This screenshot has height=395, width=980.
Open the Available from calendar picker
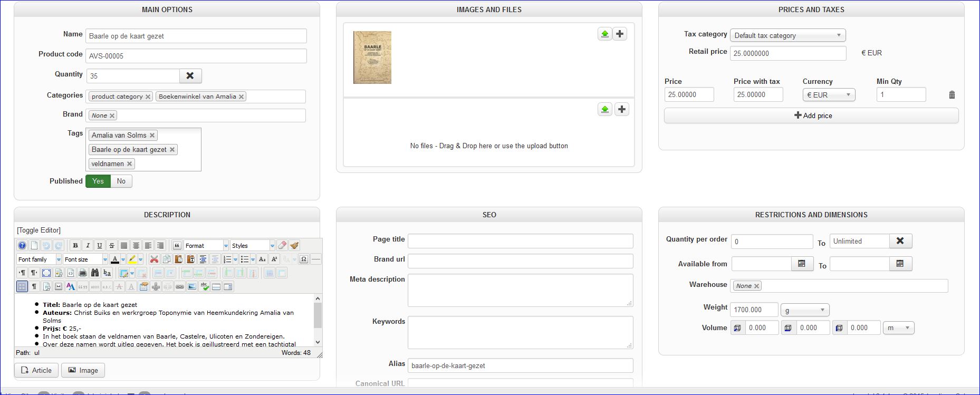[802, 264]
